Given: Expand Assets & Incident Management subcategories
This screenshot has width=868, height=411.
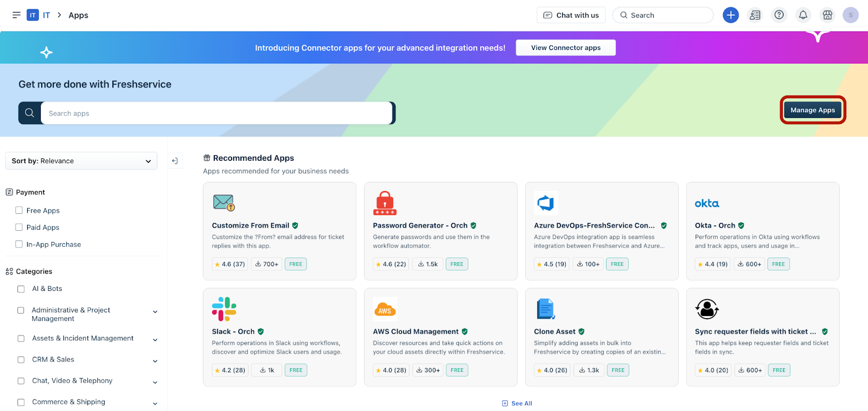Looking at the screenshot, I should 155,340.
